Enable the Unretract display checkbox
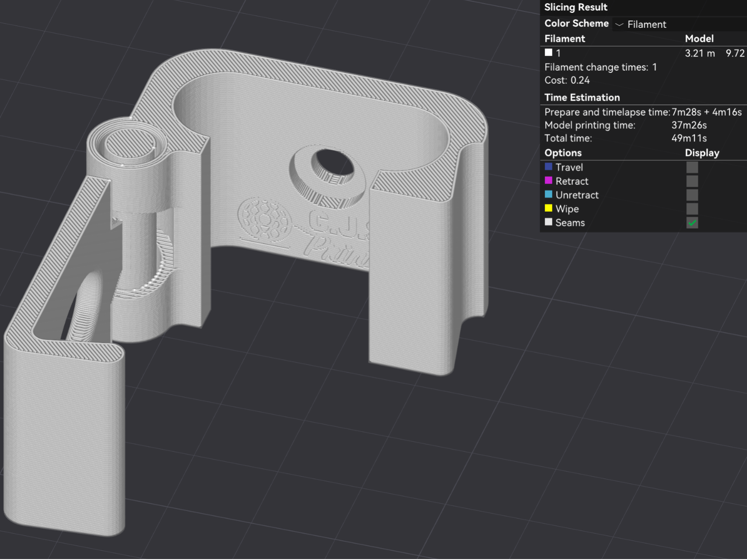747x560 pixels. pos(692,195)
